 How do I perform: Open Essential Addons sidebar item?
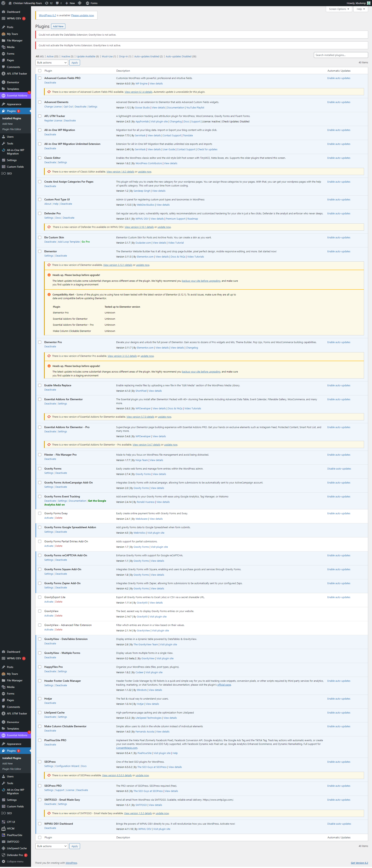(17, 95)
